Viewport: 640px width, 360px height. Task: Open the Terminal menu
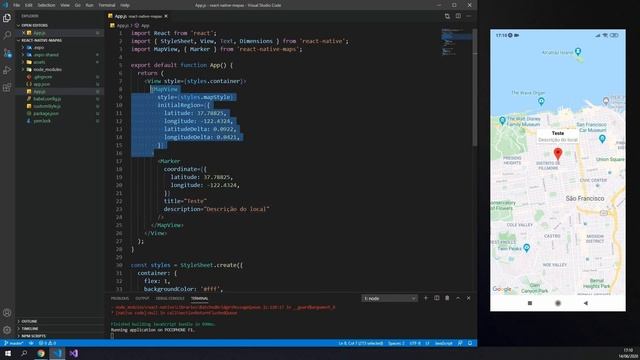coord(107,5)
